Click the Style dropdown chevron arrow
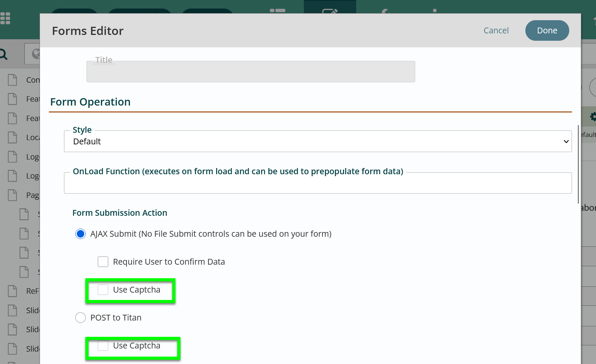 pyautogui.click(x=566, y=141)
